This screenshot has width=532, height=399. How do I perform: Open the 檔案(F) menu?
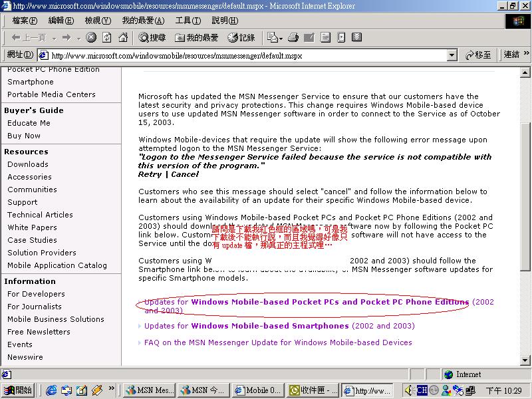[25, 21]
